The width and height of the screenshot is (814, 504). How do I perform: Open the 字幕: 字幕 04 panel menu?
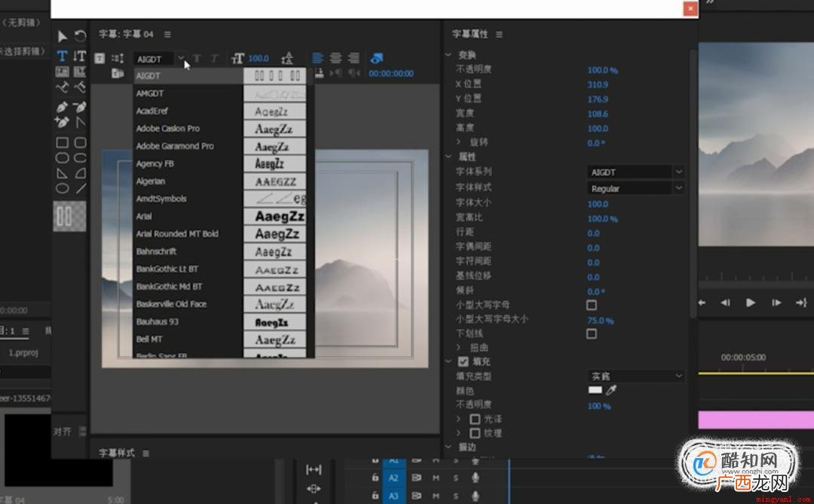[x=167, y=34]
